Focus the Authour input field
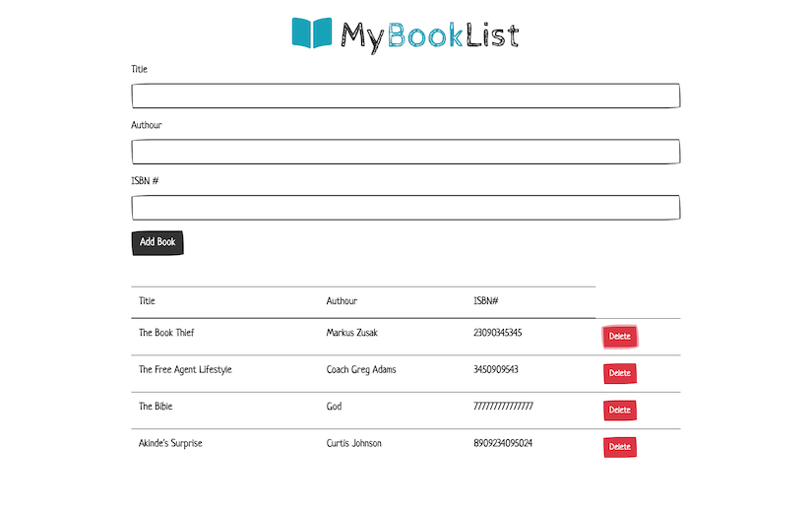Viewport: 812px width, 508px height. 406,152
